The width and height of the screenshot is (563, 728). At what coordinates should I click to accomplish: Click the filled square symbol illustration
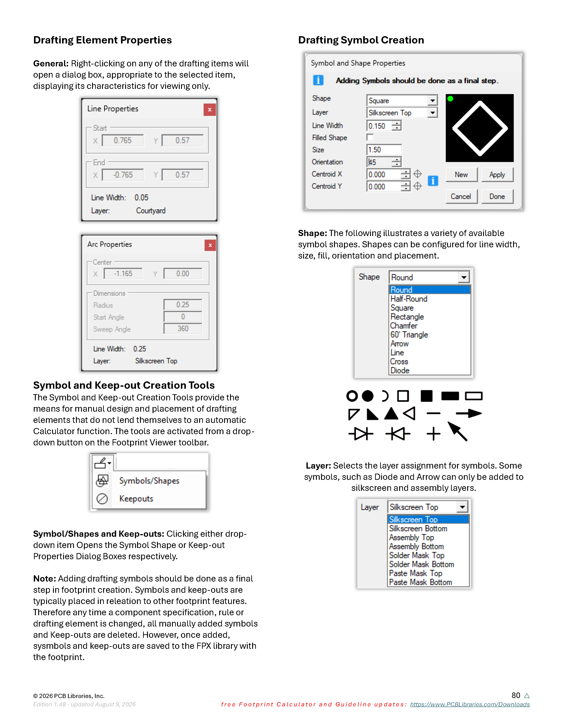pyautogui.click(x=427, y=396)
